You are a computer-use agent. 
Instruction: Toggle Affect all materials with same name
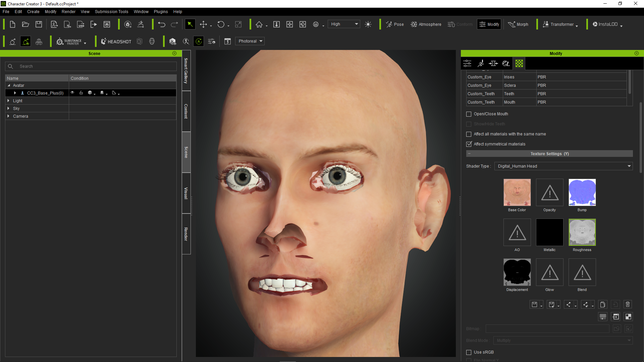pos(469,134)
